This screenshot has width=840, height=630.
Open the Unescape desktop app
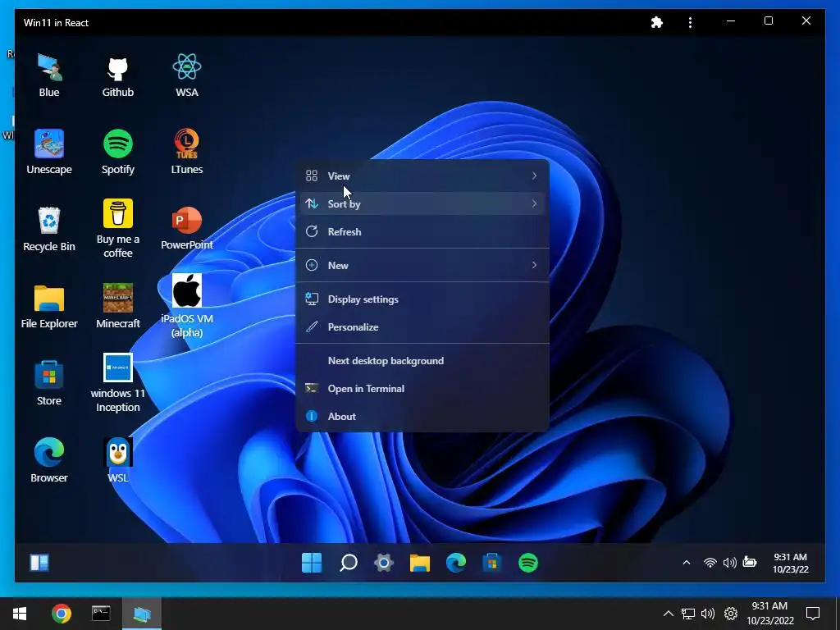coord(48,153)
